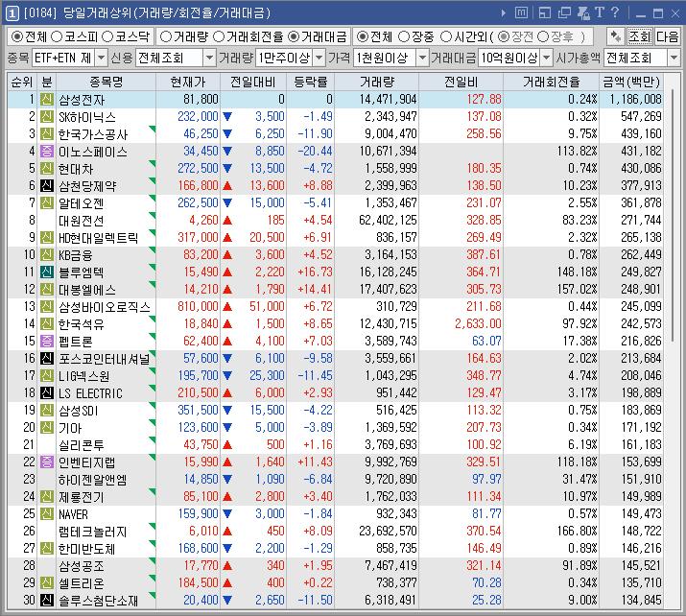
Task: Open the 신용 전체조회 dropdown
Action: pos(209,58)
